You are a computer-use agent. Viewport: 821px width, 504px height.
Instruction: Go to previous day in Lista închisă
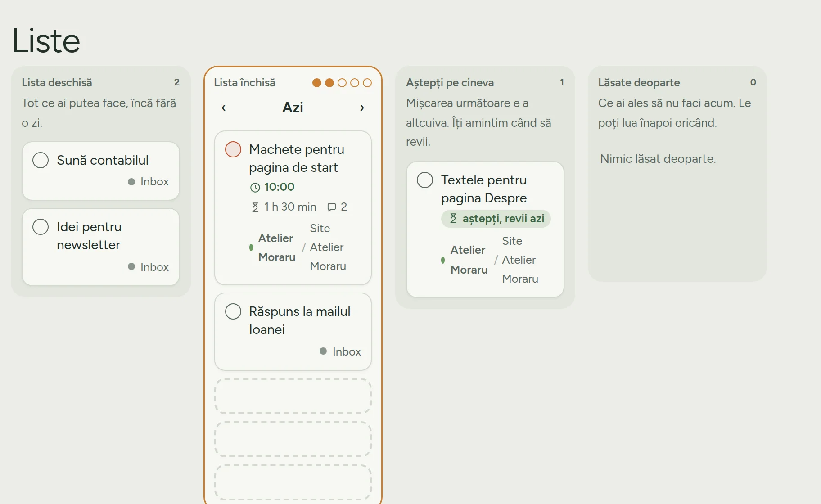point(224,108)
